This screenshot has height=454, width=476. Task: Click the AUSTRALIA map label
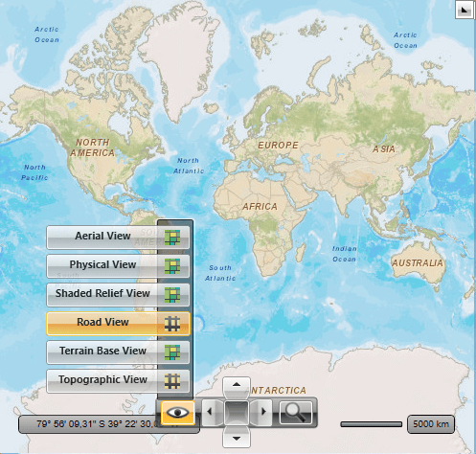(x=418, y=263)
